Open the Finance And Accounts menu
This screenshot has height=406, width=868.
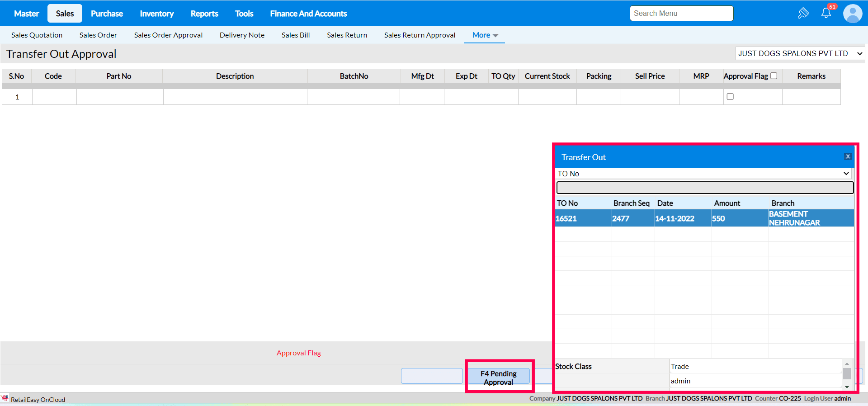pos(309,14)
